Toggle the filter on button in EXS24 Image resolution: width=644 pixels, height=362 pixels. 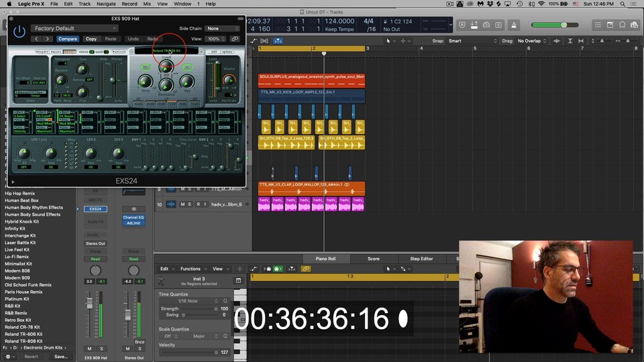tap(187, 67)
